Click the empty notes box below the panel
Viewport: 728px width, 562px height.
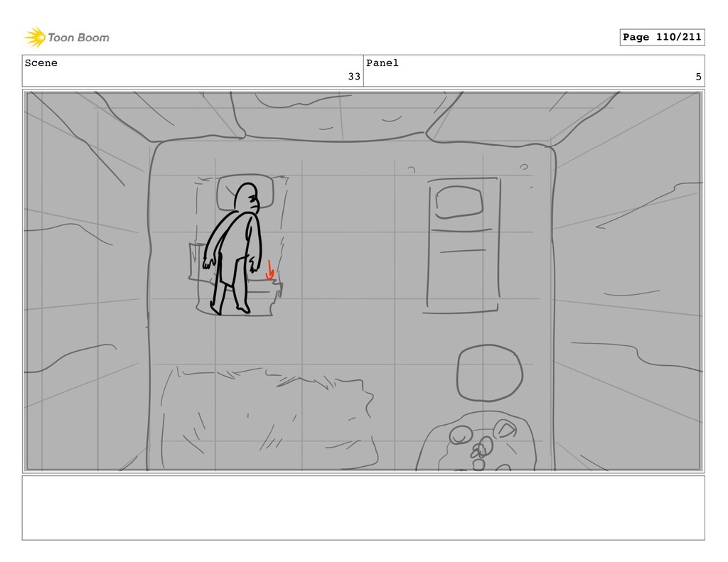click(x=363, y=508)
